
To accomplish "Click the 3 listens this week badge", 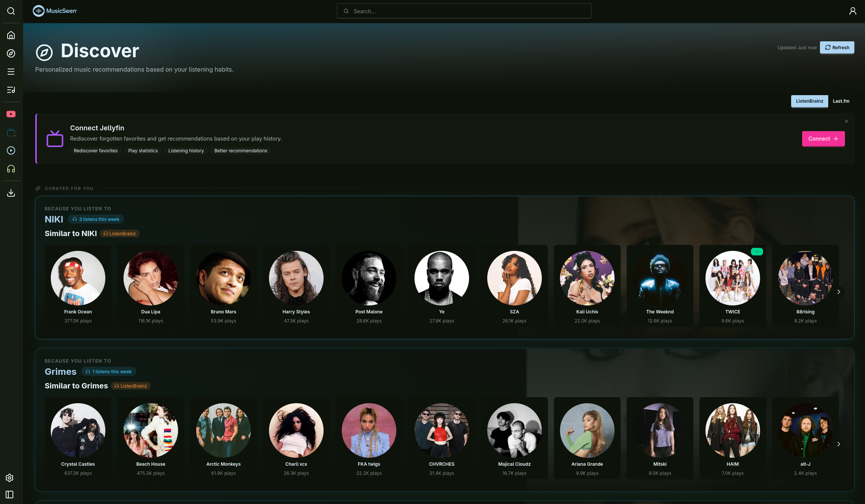I will [x=96, y=219].
